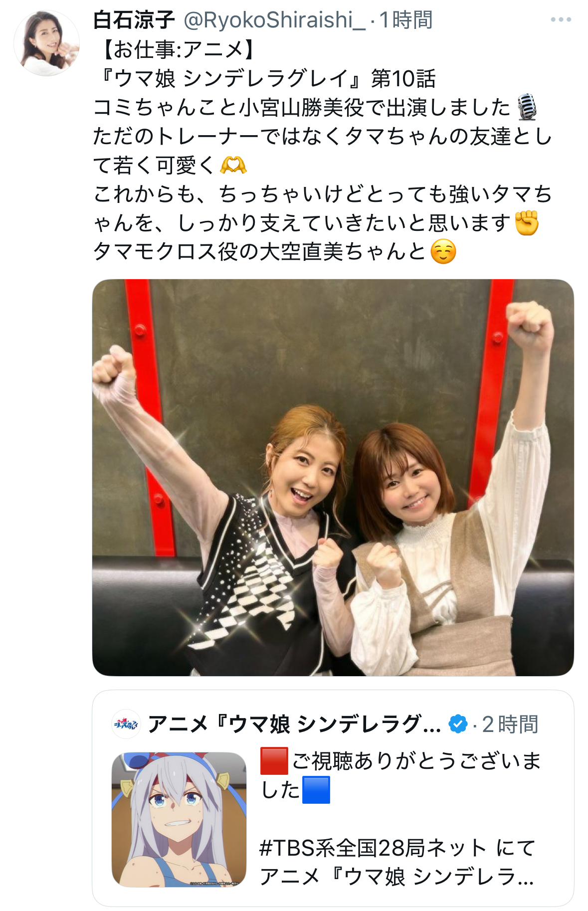Click the raised fist emoji after 思います
The width and height of the screenshot is (588, 911).
tap(527, 223)
